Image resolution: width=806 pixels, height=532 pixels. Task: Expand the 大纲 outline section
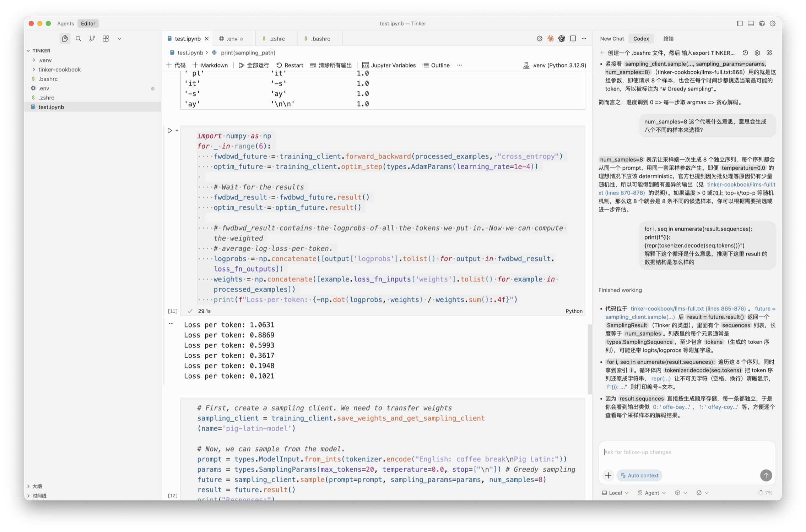click(x=37, y=486)
